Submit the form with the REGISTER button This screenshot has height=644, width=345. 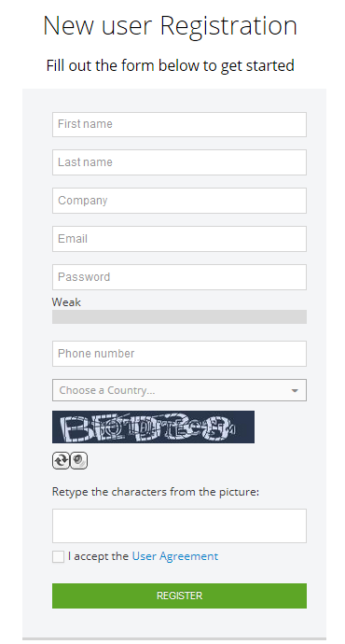coord(179,596)
